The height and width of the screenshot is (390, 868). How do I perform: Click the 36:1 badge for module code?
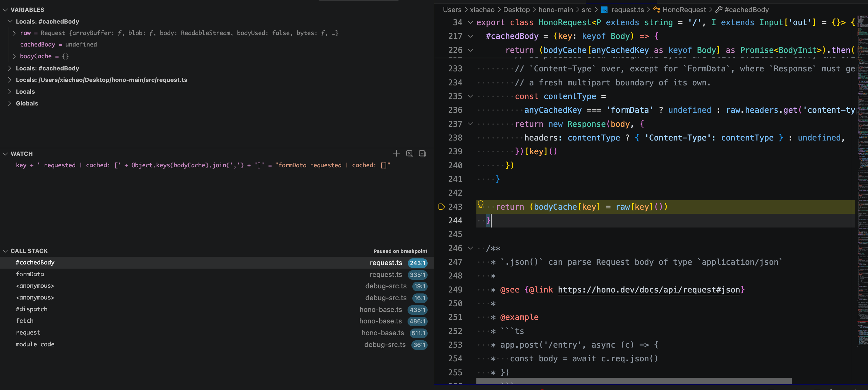(419, 345)
